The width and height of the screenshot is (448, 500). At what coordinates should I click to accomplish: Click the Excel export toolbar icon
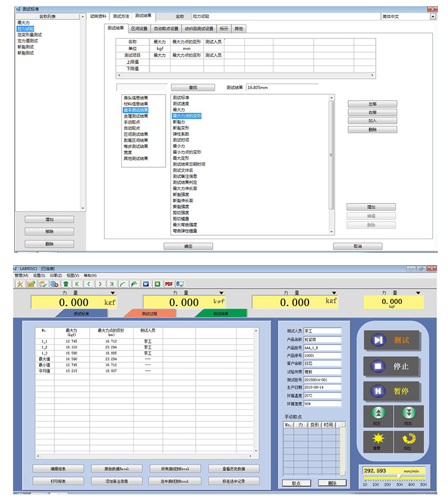coord(157,283)
